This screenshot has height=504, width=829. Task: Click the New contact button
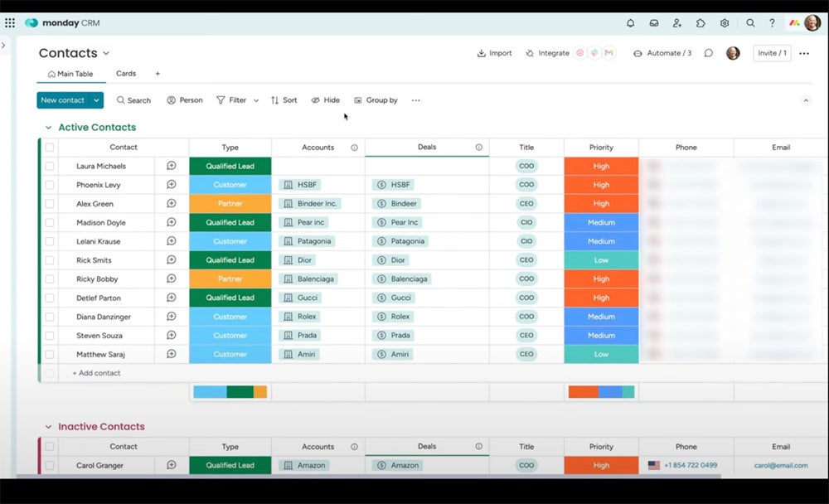click(x=62, y=100)
